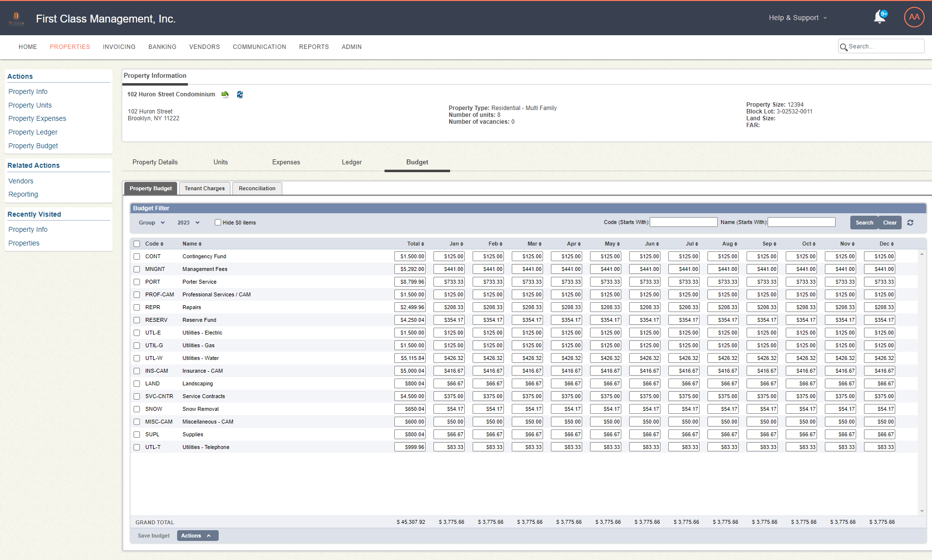
Task: Open the PROPERTIES menu
Action: tap(70, 47)
